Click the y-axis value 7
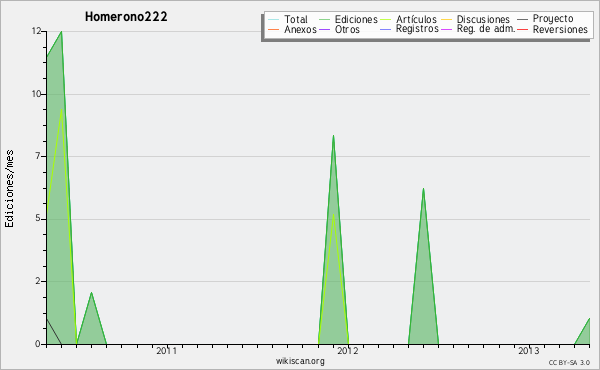Screen dimensions: 600x370 (38, 156)
